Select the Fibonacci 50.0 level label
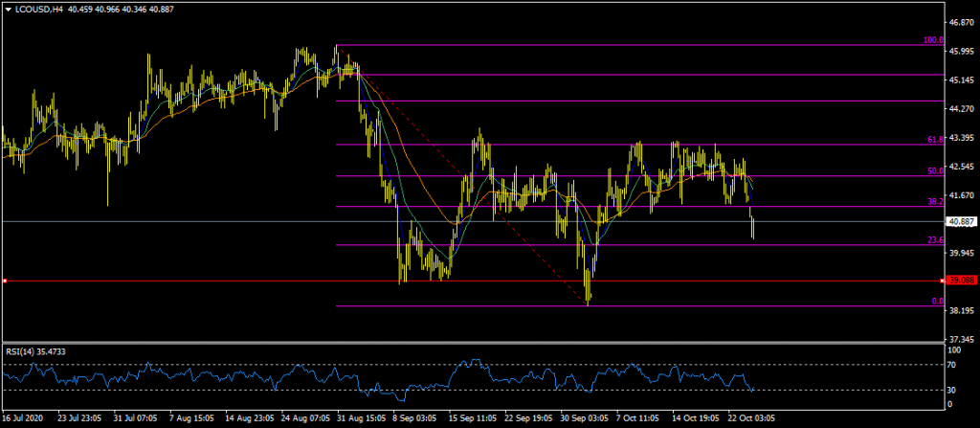The height and width of the screenshot is (428, 980). tap(936, 171)
